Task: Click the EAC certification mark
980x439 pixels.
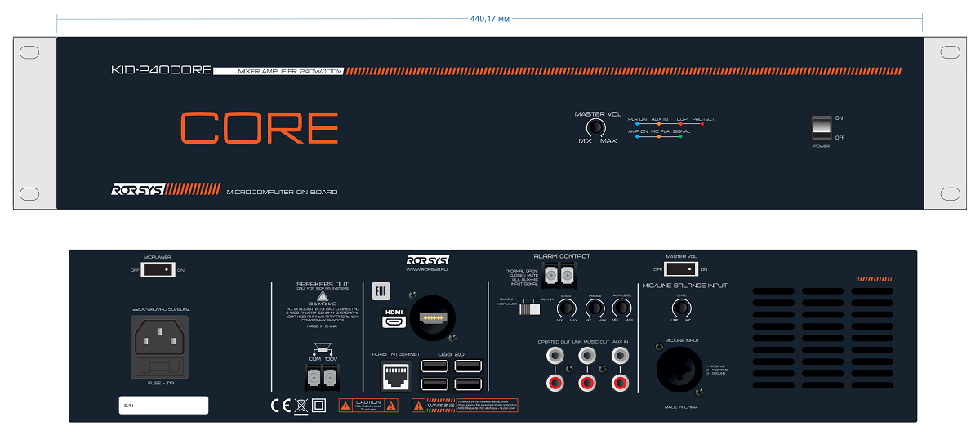Action: pyautogui.click(x=379, y=291)
